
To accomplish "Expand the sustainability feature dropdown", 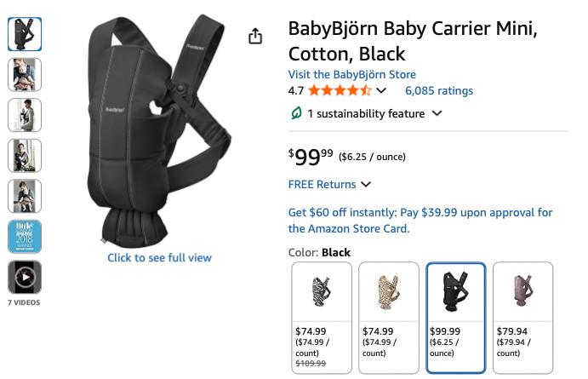I will pos(437,113).
